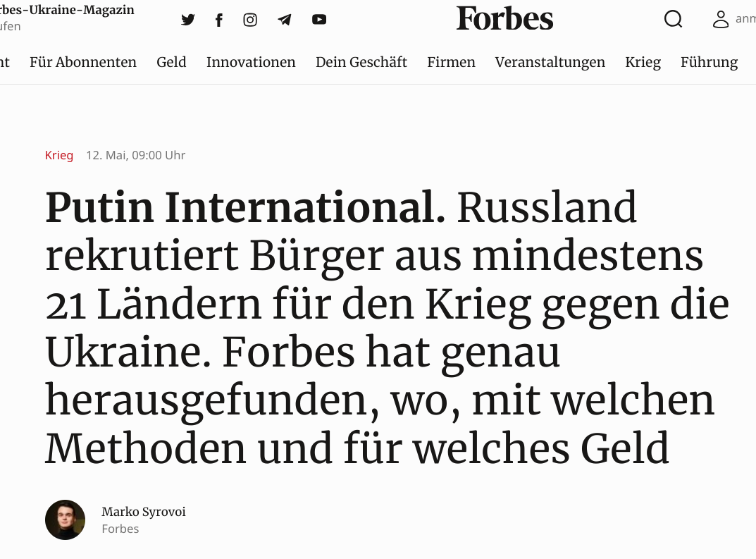756x559 pixels.
Task: Select Geld in navigation bar
Action: point(171,62)
